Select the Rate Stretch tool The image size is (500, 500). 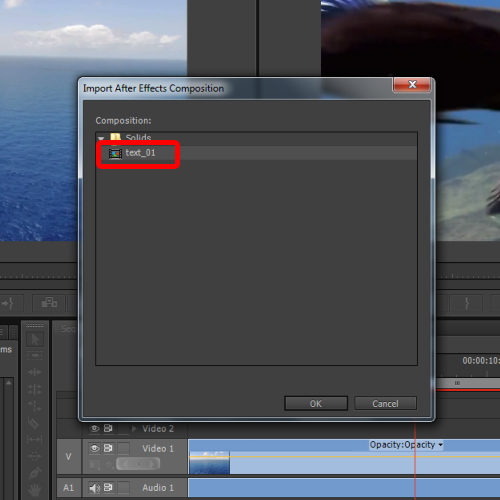(35, 406)
